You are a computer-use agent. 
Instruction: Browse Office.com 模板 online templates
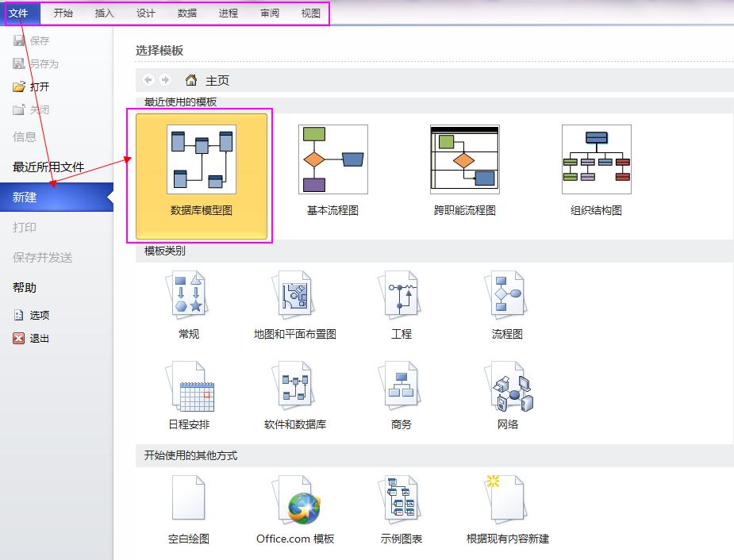tap(294, 508)
